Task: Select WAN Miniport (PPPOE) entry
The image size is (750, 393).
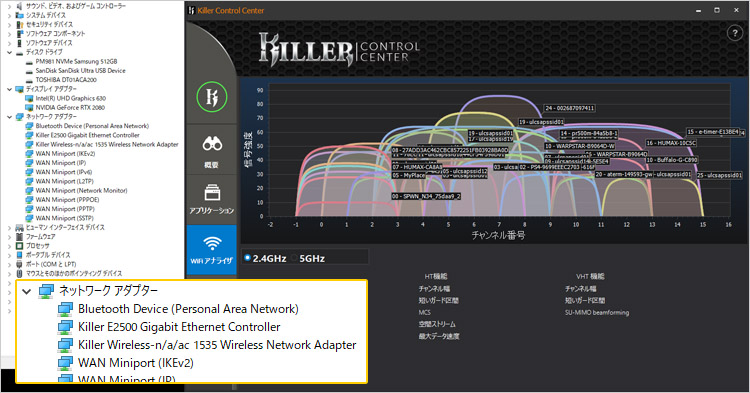Action: [x=67, y=200]
